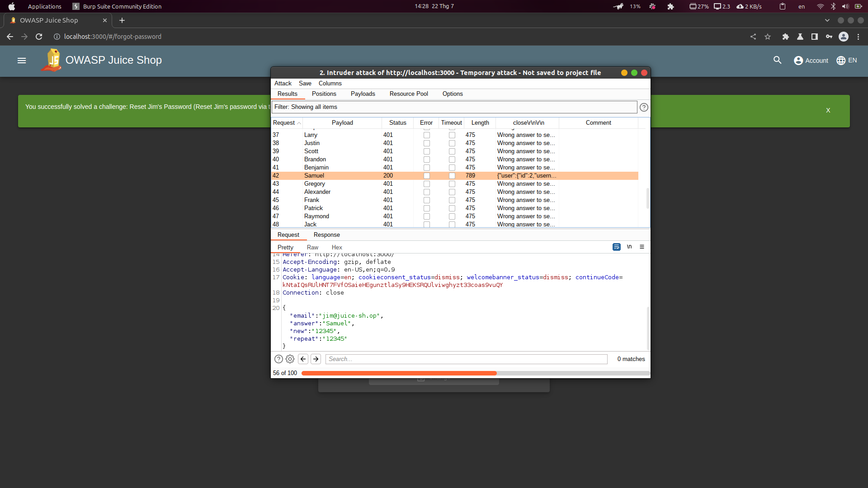Toggle Error checkbox in the Gregory row
Image resolution: width=868 pixels, height=488 pixels.
coord(427,184)
